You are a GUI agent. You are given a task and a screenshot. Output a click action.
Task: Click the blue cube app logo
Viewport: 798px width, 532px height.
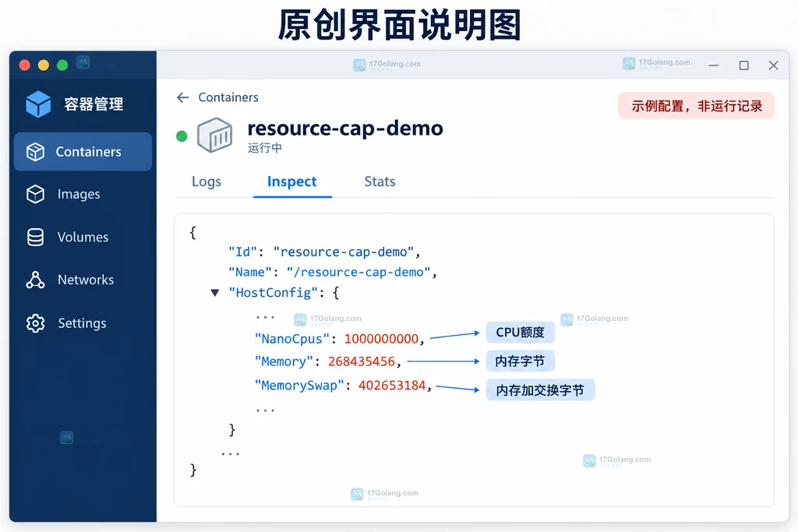38,104
